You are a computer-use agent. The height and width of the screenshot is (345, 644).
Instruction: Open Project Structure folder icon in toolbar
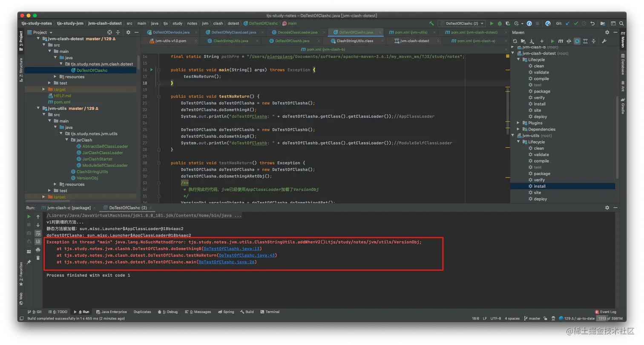pyautogui.click(x=604, y=23)
